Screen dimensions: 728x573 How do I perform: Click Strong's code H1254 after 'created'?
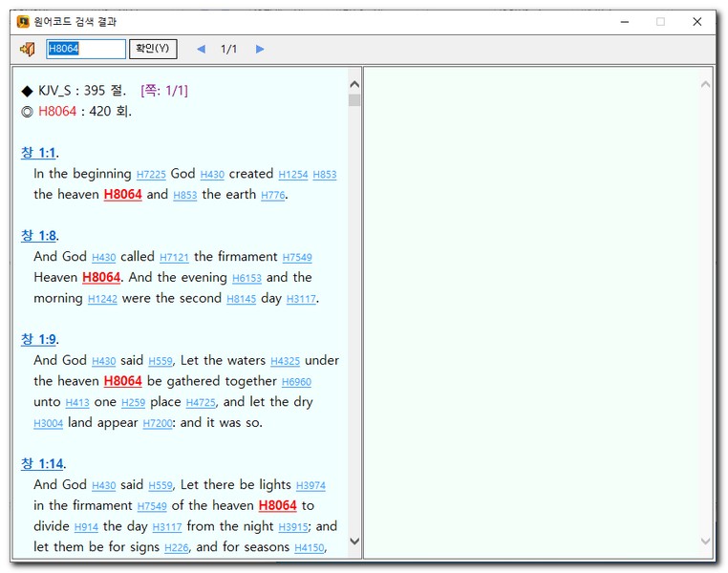pos(292,175)
